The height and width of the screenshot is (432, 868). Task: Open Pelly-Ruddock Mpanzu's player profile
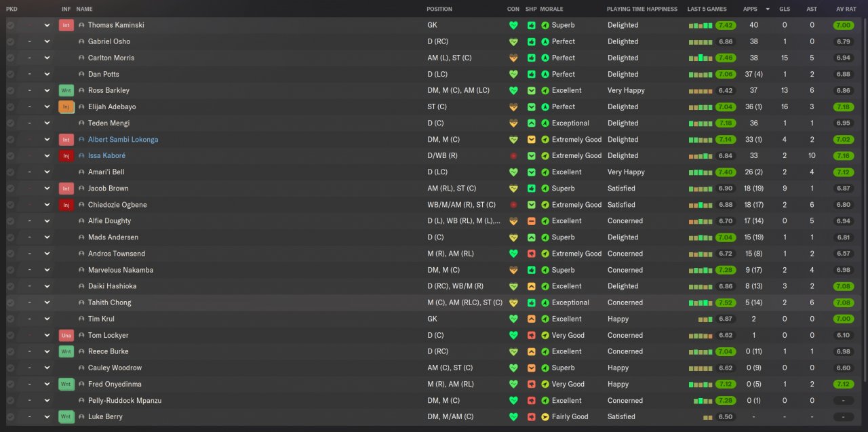[x=125, y=401]
